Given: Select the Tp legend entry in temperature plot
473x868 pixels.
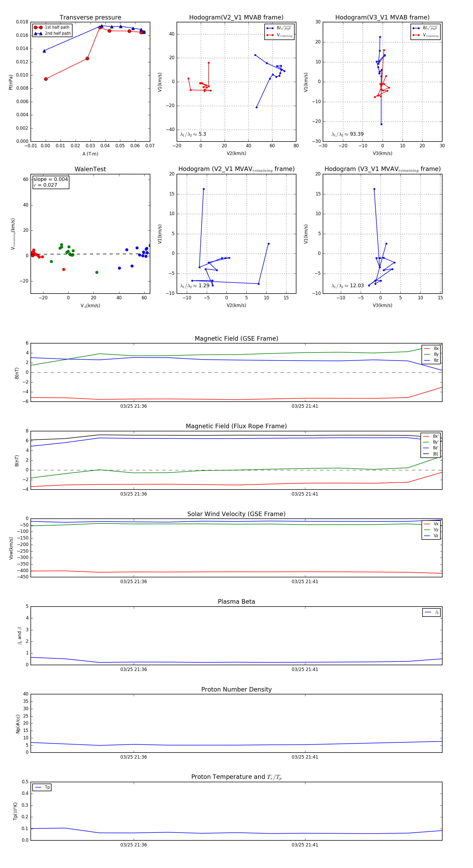Looking at the screenshot, I should pyautogui.click(x=42, y=788).
